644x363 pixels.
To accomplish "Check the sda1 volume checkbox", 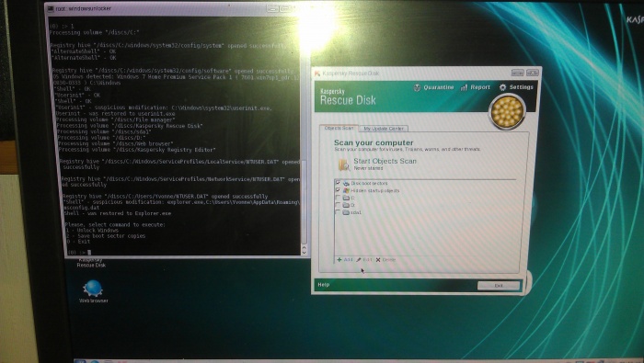I will coord(338,212).
